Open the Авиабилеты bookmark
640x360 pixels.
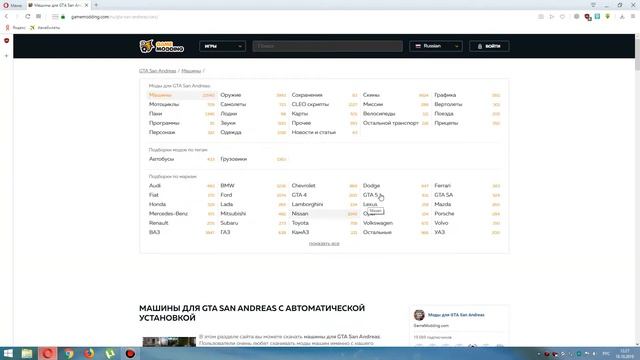click(45, 27)
